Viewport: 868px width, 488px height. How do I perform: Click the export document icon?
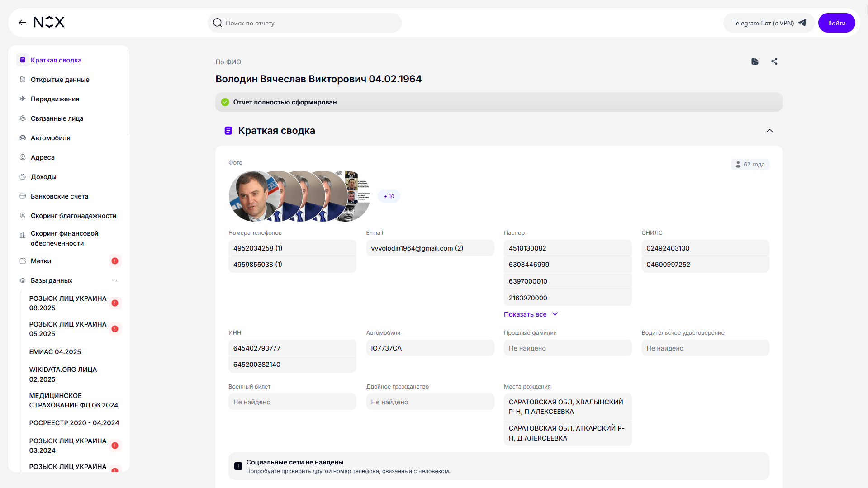[x=754, y=62]
